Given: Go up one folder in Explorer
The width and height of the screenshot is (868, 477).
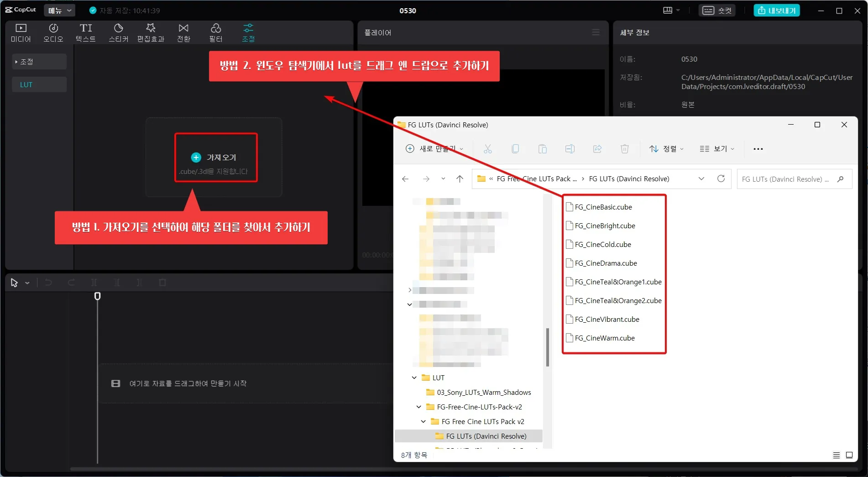Looking at the screenshot, I should (460, 179).
